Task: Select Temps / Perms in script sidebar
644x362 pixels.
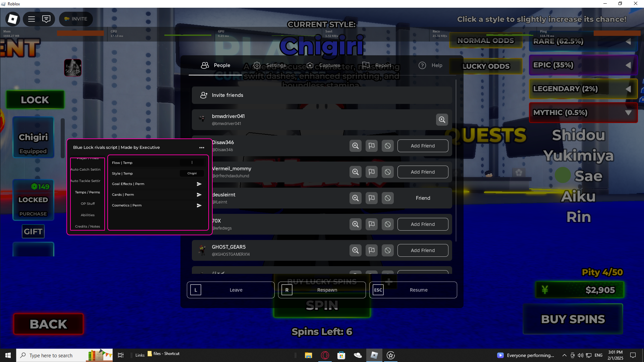Action: point(88,192)
